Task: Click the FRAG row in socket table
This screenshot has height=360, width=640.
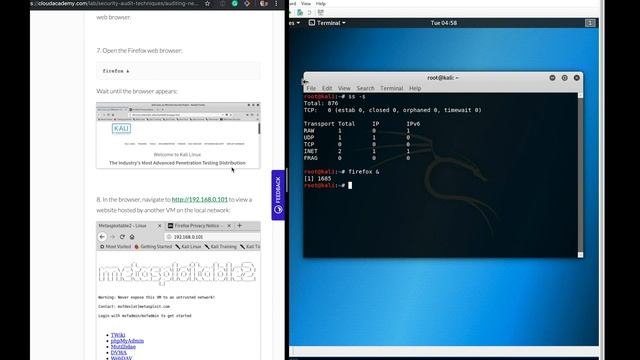Action: coord(357,158)
